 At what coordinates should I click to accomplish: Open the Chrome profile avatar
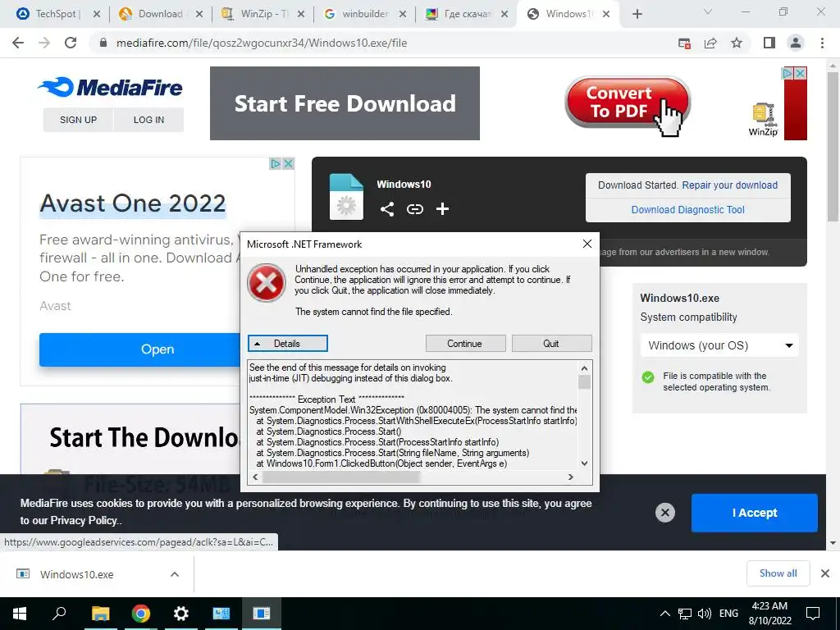click(796, 43)
